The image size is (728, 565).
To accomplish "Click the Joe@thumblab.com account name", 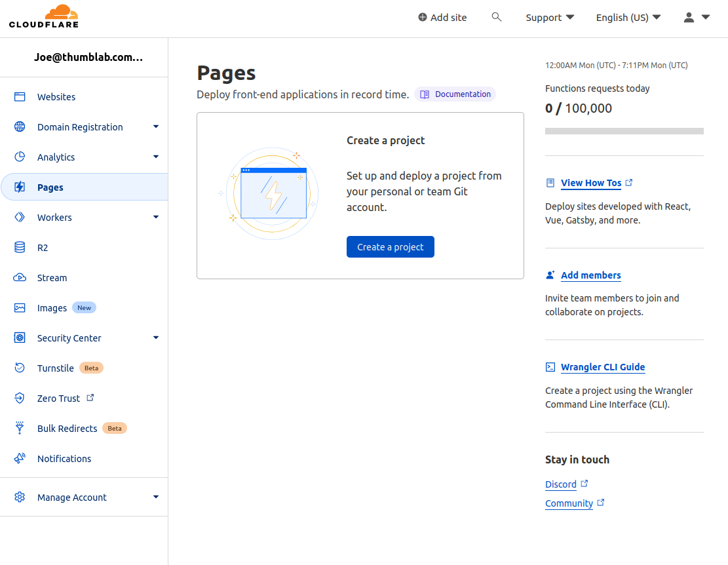I will [88, 57].
